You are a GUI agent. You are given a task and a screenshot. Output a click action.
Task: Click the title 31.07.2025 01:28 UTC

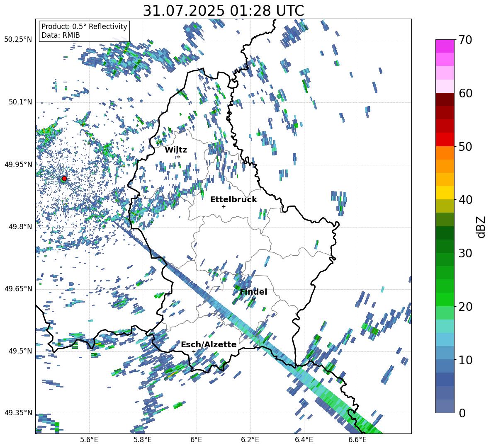tap(223, 11)
